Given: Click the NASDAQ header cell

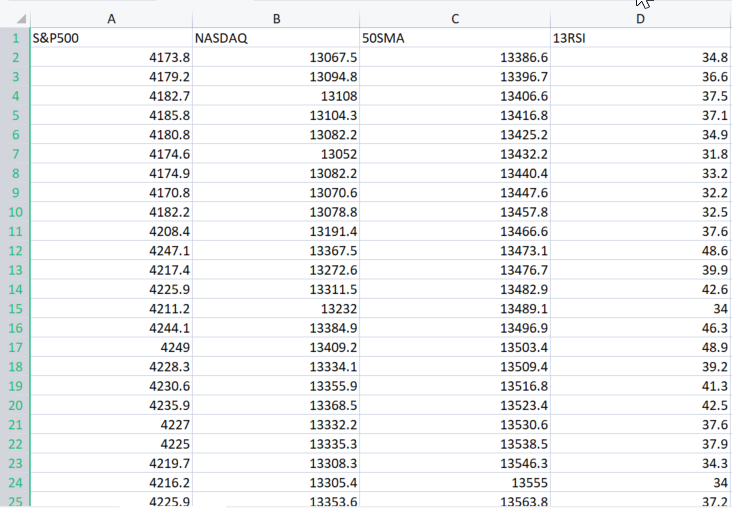Looking at the screenshot, I should (276, 38).
